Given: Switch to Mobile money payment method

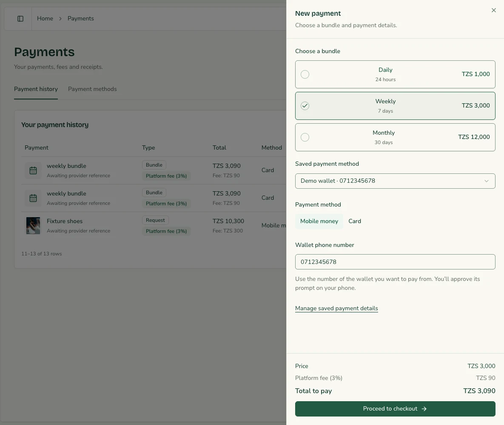Looking at the screenshot, I should point(319,221).
